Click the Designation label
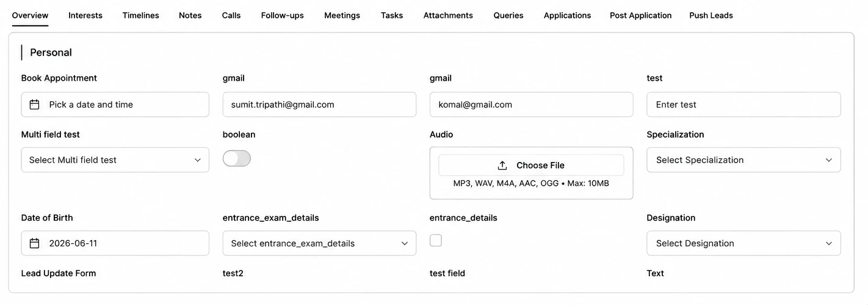This screenshot has height=305, width=868. (x=671, y=218)
